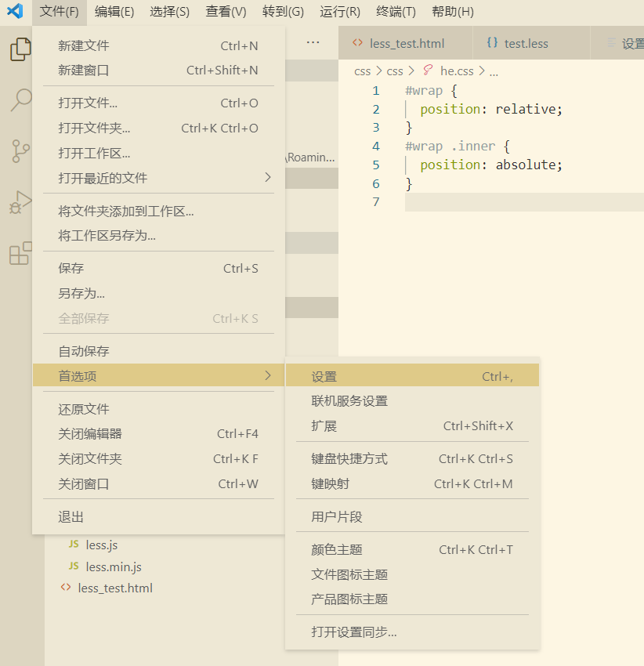
Task: Open the 编辑(E) menu
Action: (112, 11)
